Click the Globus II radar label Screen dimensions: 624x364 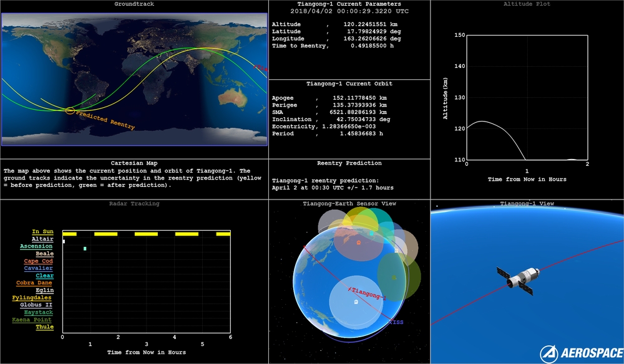[36, 305]
